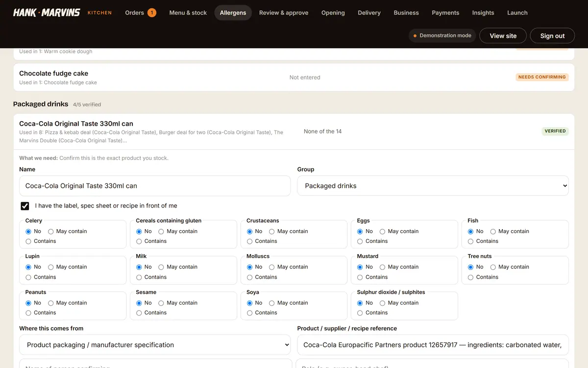The width and height of the screenshot is (588, 368).
Task: Sign out of the kitchen dashboard
Action: tap(552, 36)
